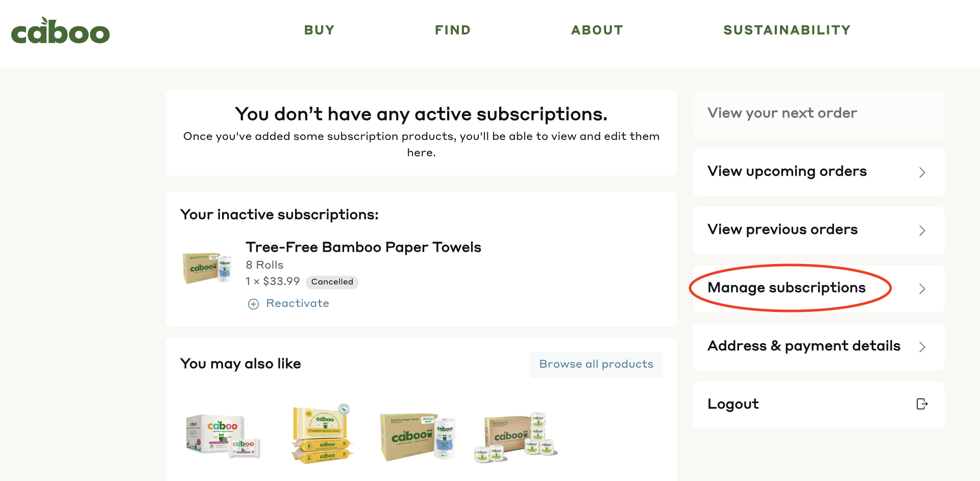Click Browse all products button
The image size is (980, 481).
click(596, 365)
